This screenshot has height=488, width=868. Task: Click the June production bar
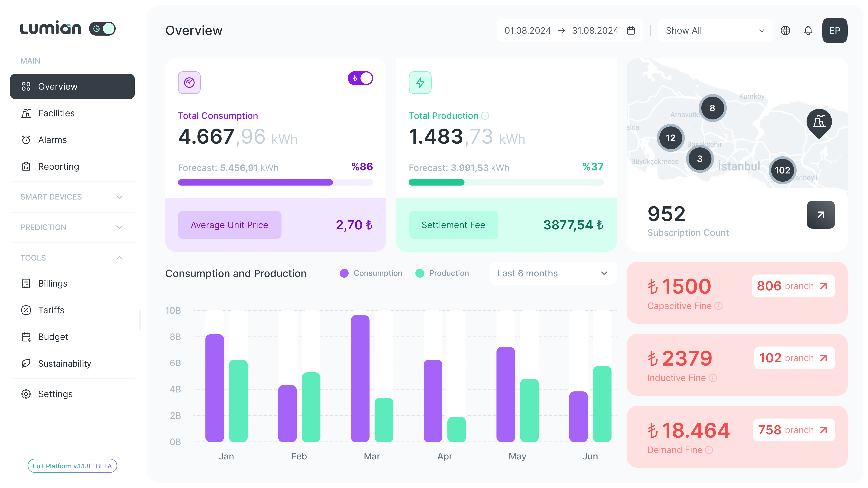click(602, 404)
